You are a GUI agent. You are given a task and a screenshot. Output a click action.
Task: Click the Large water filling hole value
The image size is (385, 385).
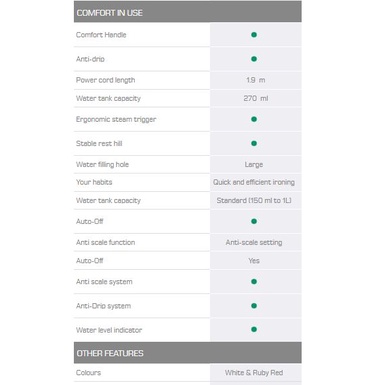(x=254, y=165)
